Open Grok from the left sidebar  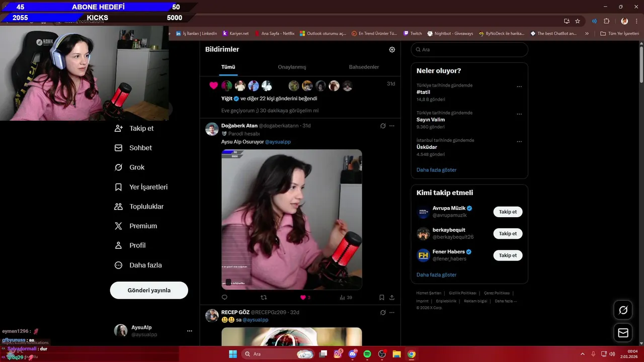pyautogui.click(x=130, y=167)
